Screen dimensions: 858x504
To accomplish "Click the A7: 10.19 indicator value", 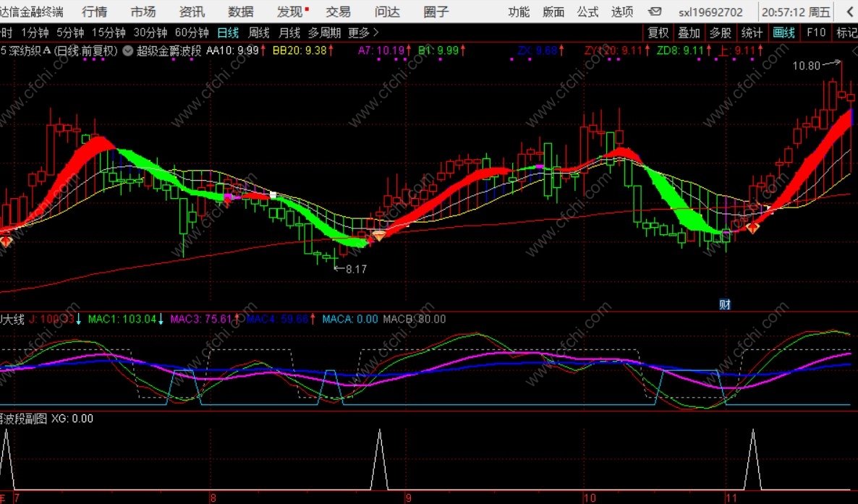I will pyautogui.click(x=381, y=51).
